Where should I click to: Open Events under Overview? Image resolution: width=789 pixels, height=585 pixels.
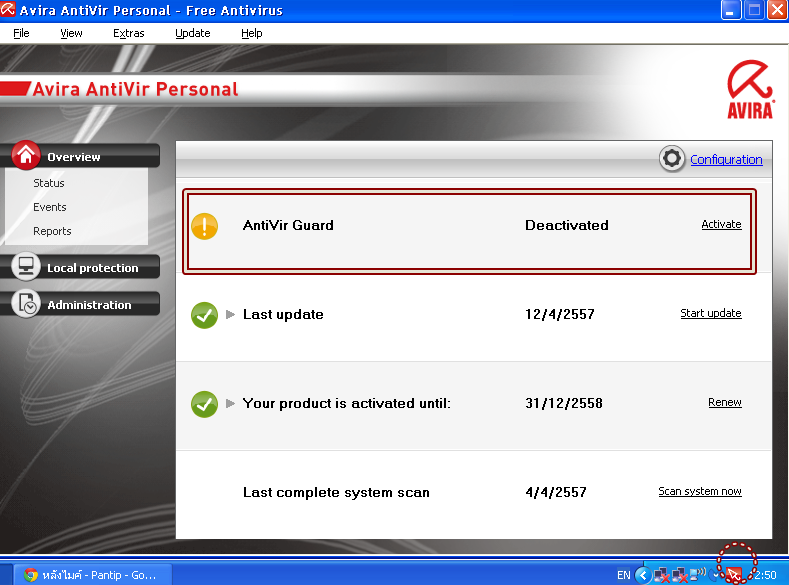point(50,207)
